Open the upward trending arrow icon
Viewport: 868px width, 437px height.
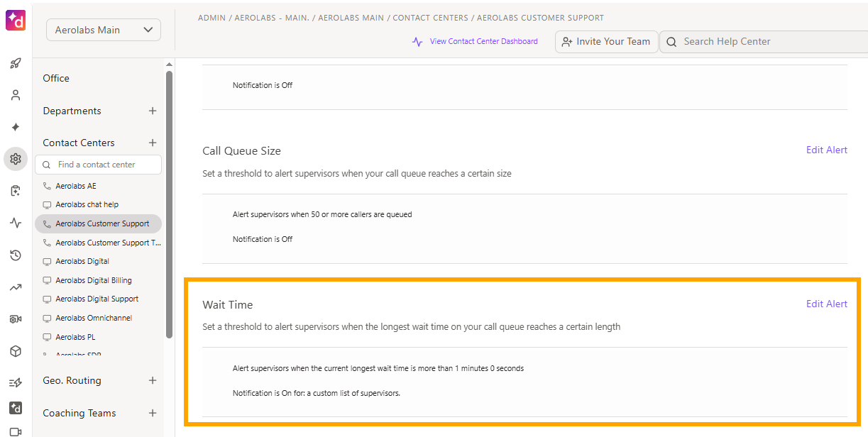pyautogui.click(x=16, y=287)
